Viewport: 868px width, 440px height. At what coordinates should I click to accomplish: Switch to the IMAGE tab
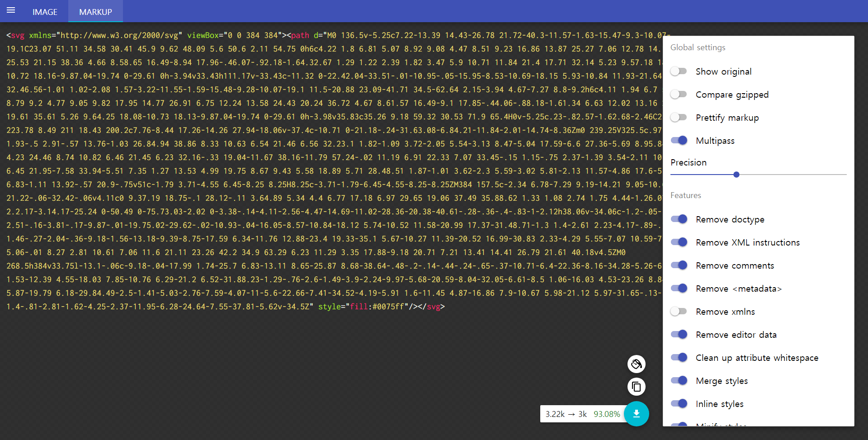point(45,12)
